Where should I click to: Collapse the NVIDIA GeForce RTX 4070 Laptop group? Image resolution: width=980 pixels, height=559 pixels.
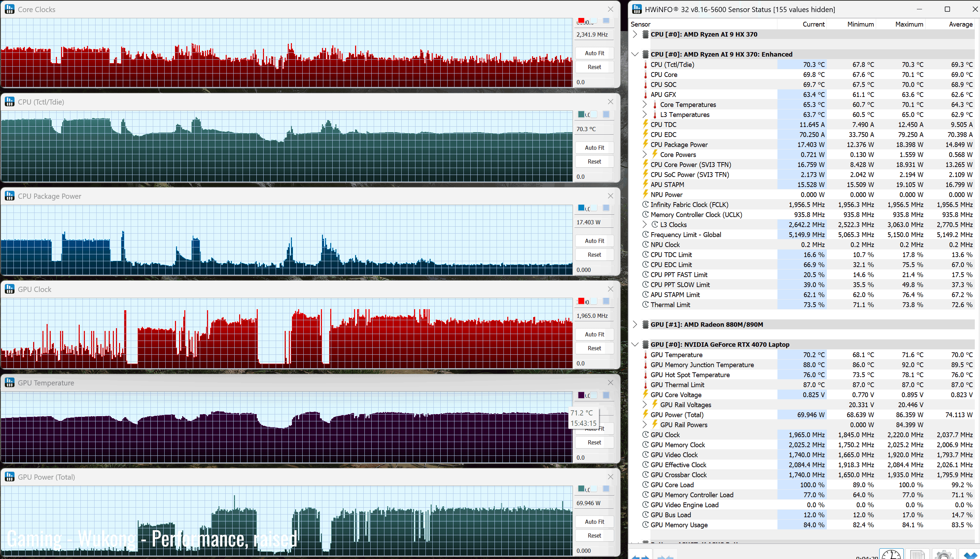click(635, 344)
